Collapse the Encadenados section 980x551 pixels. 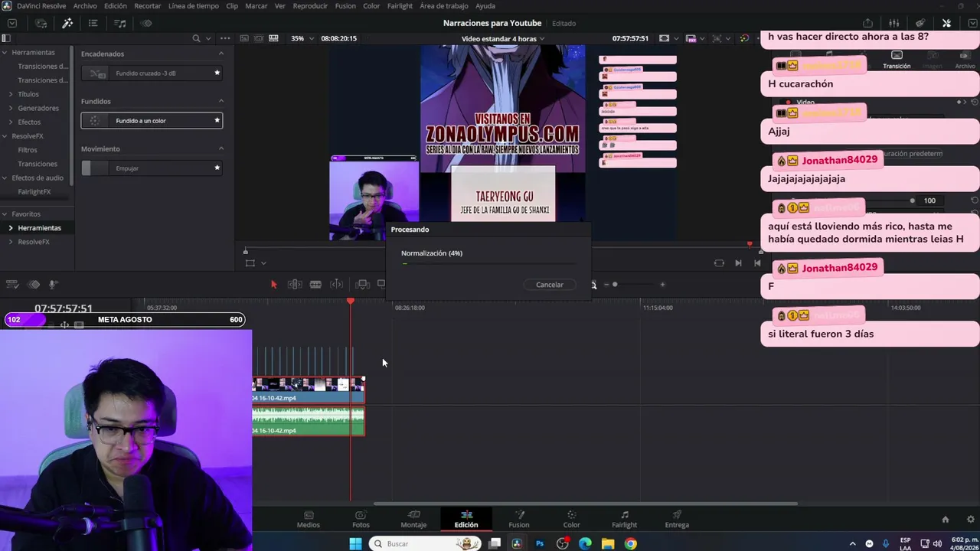click(x=221, y=54)
